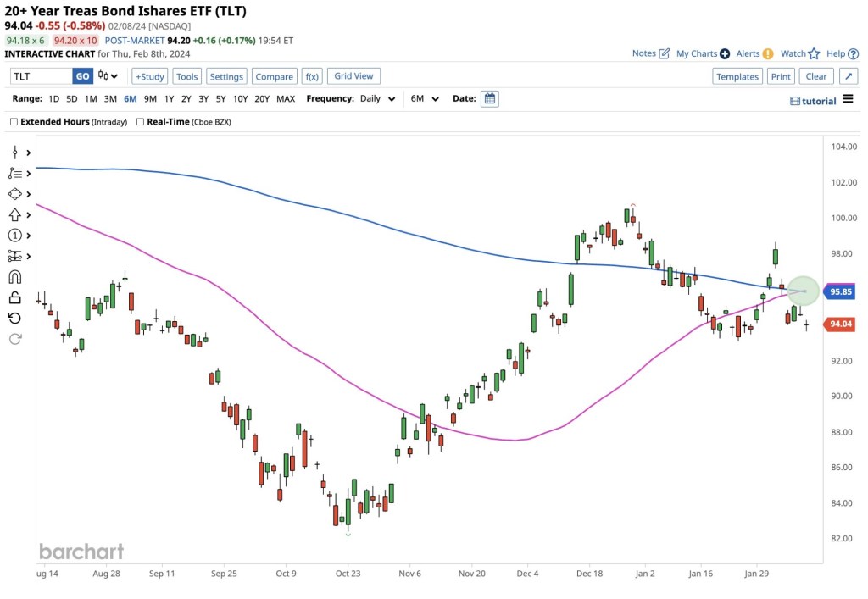Click the TLT symbol input field
The width and height of the screenshot is (868, 599).
click(x=42, y=76)
